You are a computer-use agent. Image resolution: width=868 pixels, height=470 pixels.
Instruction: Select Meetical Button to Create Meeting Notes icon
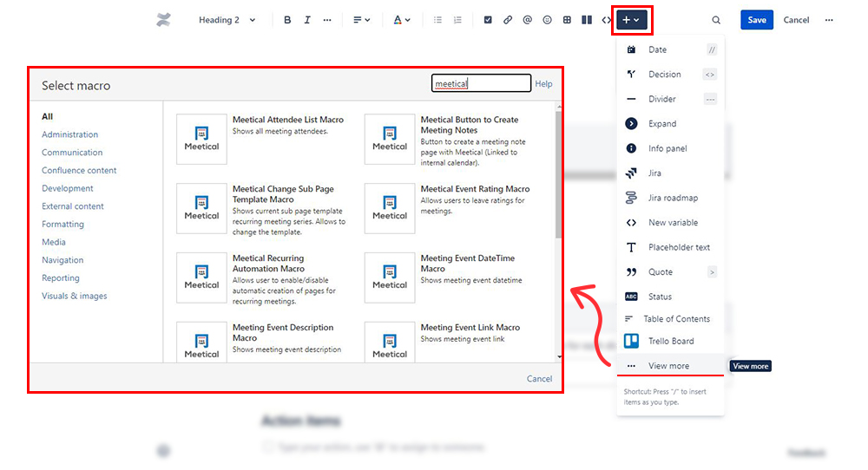[x=390, y=140]
